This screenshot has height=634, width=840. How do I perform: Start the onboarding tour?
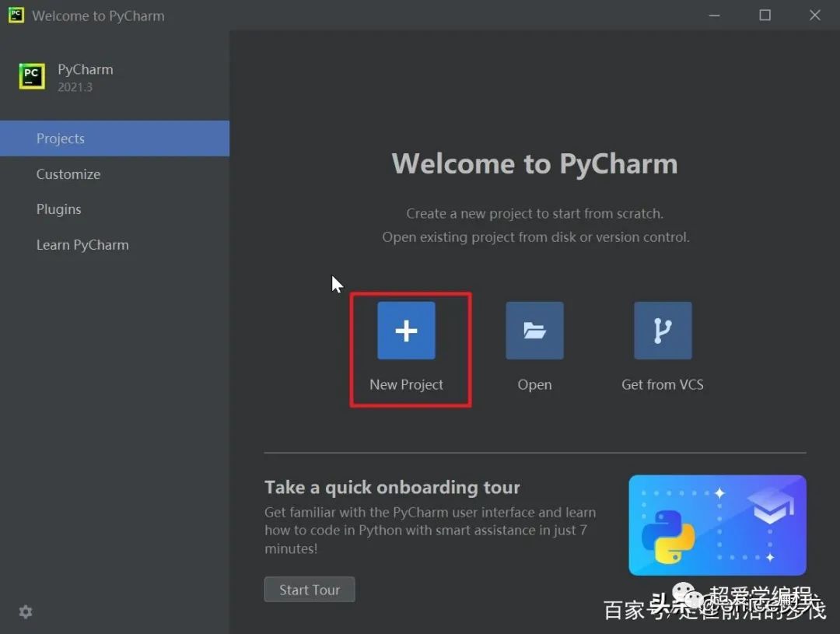tap(309, 590)
